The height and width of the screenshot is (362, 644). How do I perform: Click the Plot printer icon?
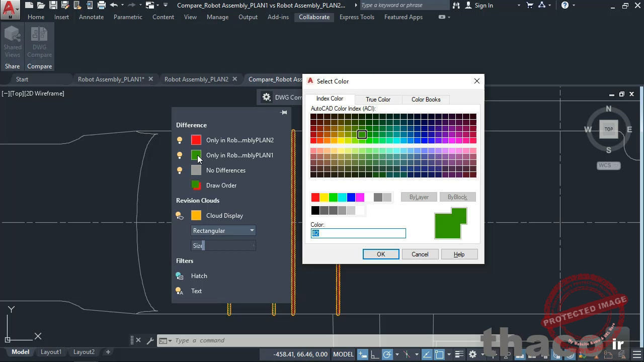[x=102, y=6]
